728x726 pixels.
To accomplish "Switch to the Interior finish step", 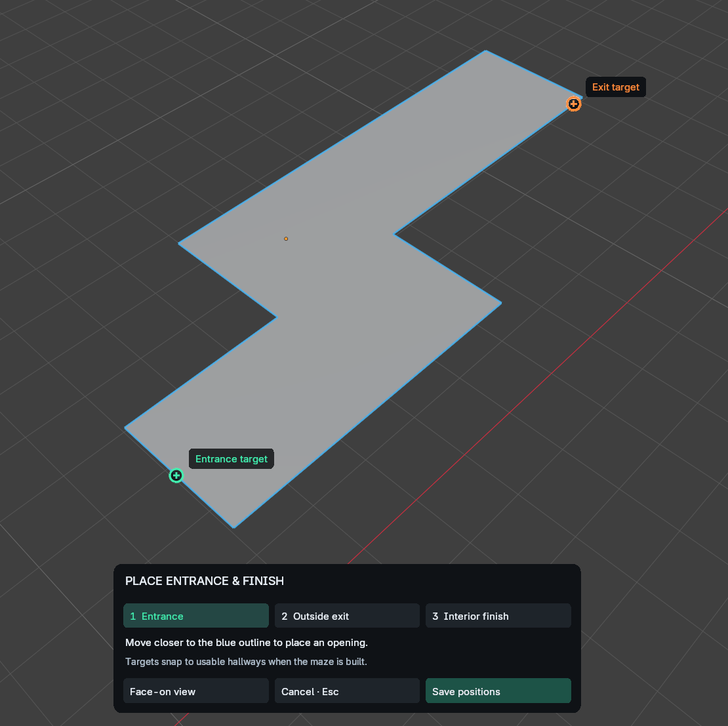I will coord(498,616).
